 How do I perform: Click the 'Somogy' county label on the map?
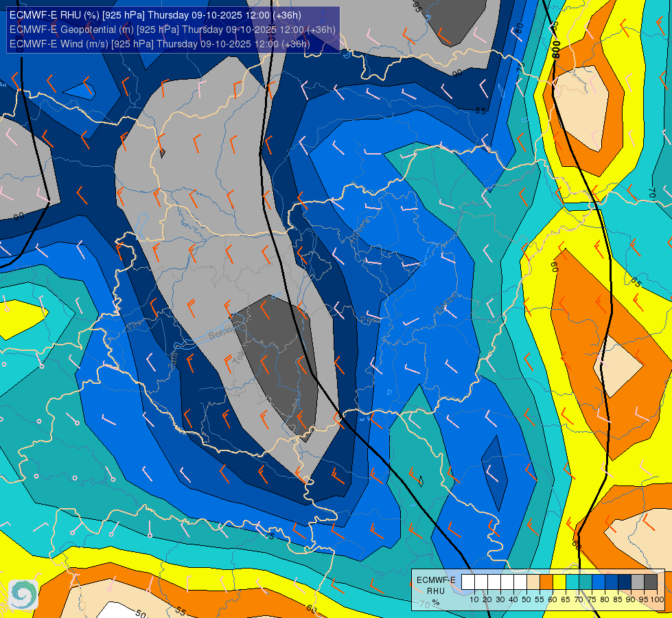click(x=223, y=332)
